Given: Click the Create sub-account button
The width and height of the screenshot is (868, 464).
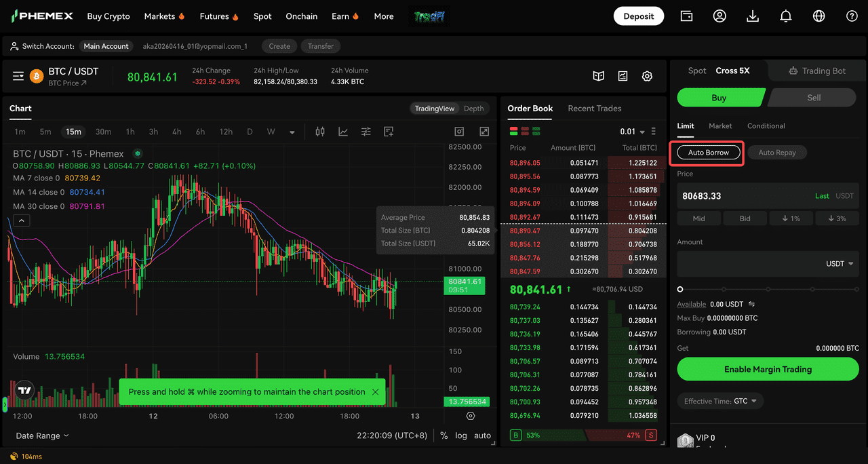Looking at the screenshot, I should coord(279,46).
